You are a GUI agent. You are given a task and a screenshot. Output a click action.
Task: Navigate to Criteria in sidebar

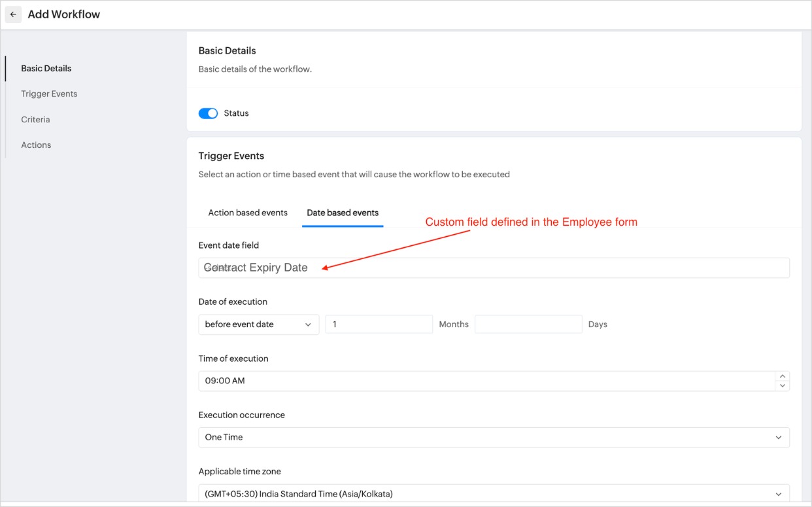coord(35,119)
